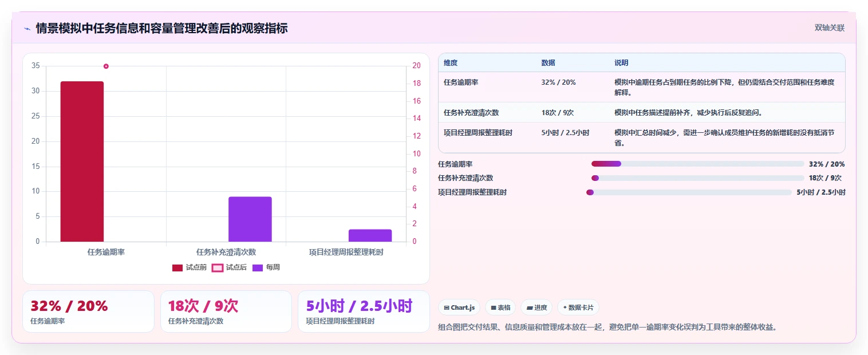
Task: Click the Chart.js tag
Action: coord(459,307)
